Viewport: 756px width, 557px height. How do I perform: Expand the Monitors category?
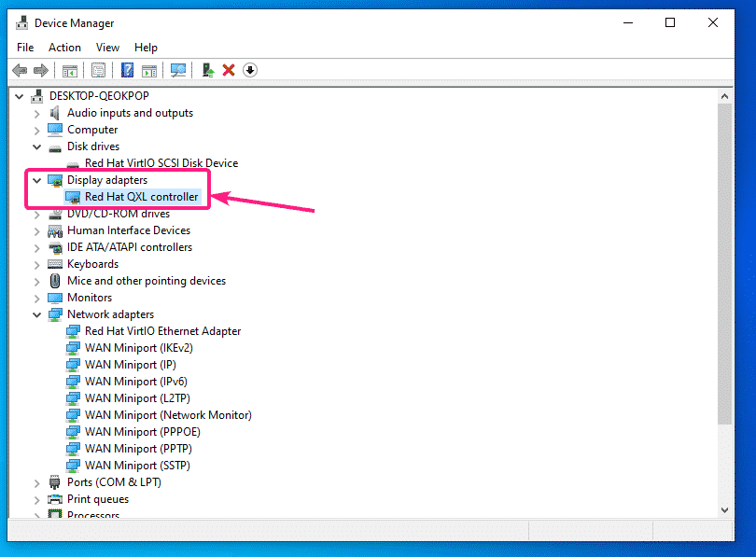pyautogui.click(x=37, y=299)
